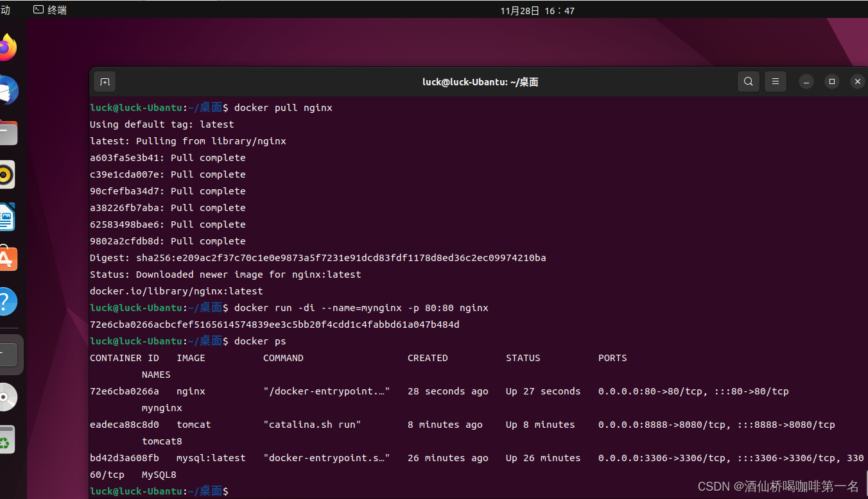Viewport: 868px width, 499px height.
Task: Click the NAMES column header
Action: coord(156,375)
